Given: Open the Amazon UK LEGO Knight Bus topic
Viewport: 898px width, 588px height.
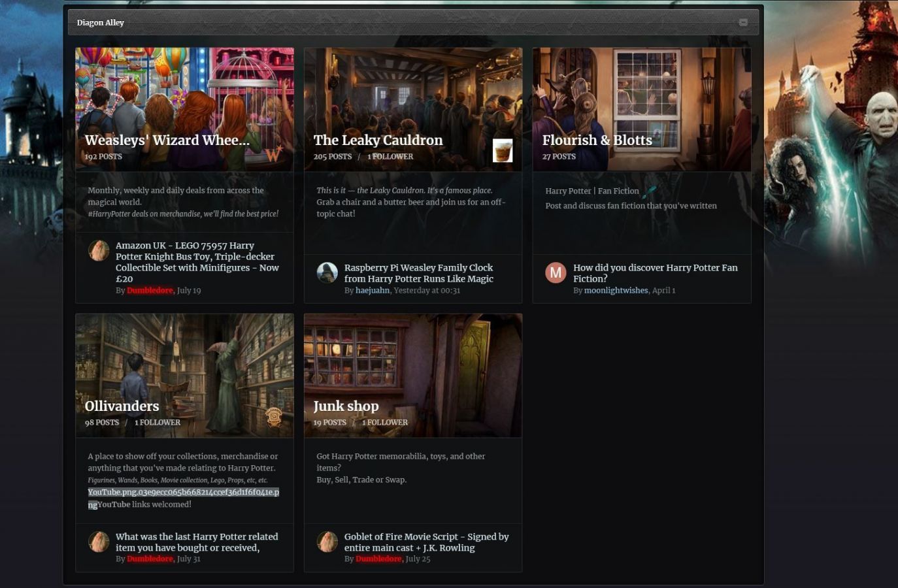Looking at the screenshot, I should click(x=197, y=262).
